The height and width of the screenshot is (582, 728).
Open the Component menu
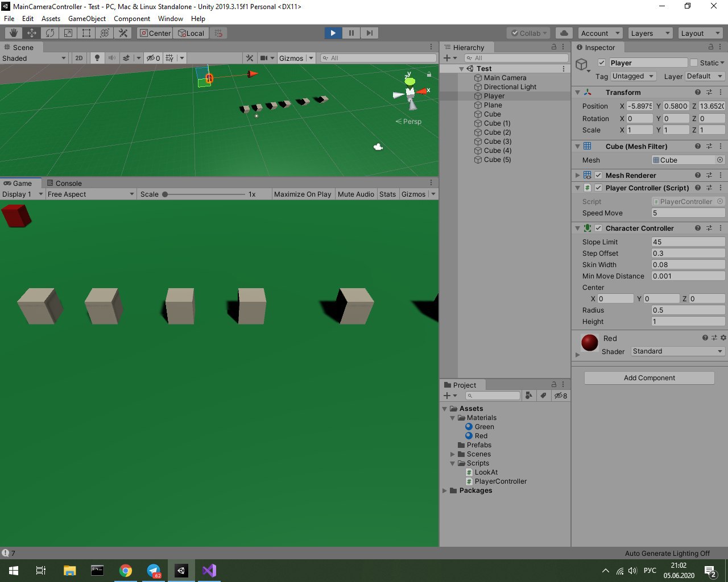[x=132, y=18]
